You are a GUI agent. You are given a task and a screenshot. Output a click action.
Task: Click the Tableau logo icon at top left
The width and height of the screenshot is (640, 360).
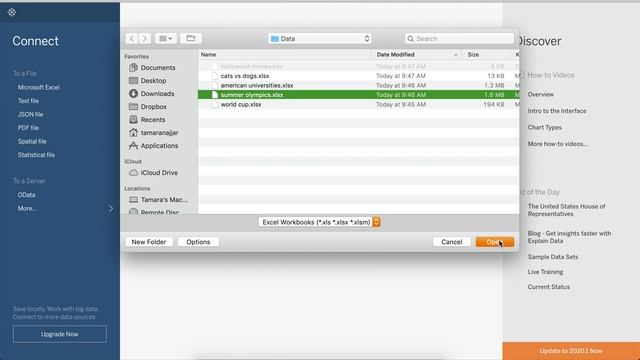point(12,12)
